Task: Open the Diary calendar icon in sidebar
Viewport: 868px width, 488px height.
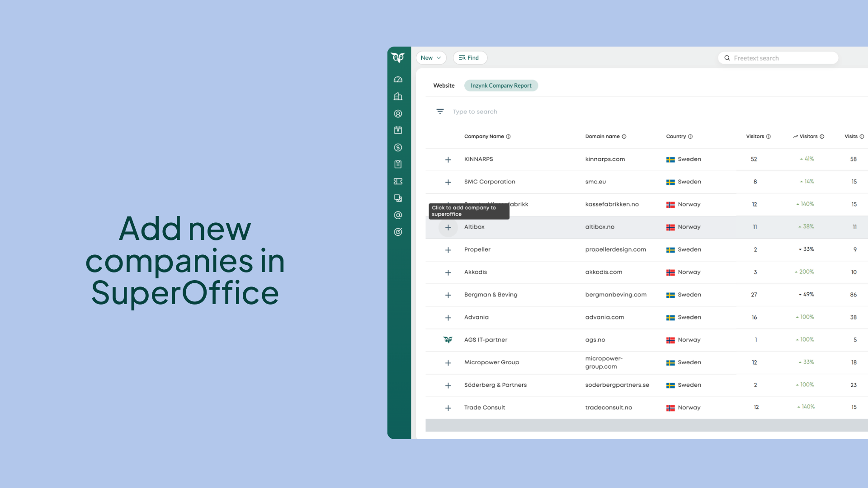Action: click(398, 130)
